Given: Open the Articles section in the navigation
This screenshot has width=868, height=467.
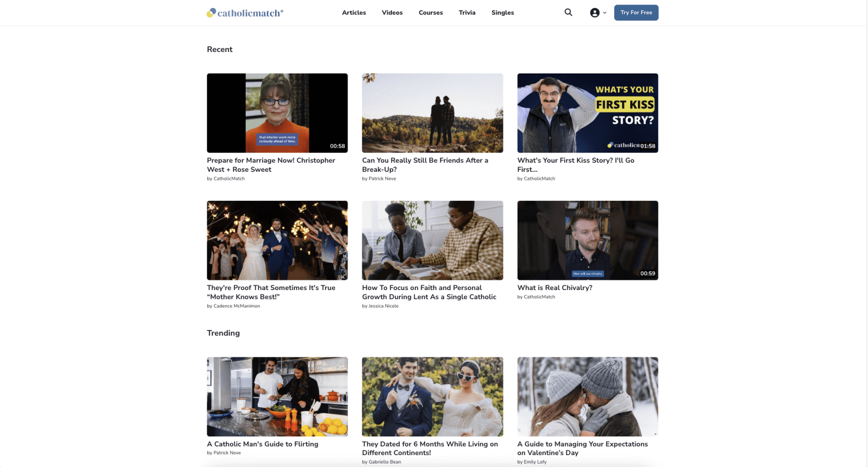Looking at the screenshot, I should (x=354, y=12).
